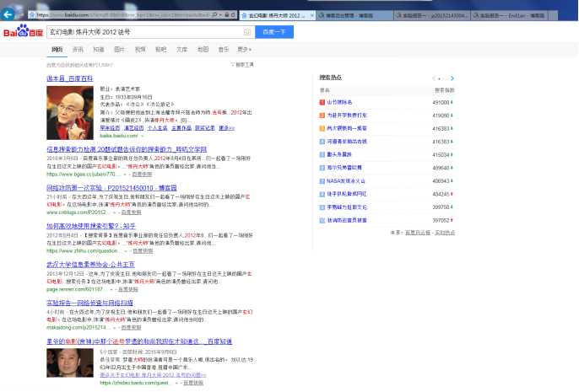Click the green down arrow beside 491008

click(452, 102)
